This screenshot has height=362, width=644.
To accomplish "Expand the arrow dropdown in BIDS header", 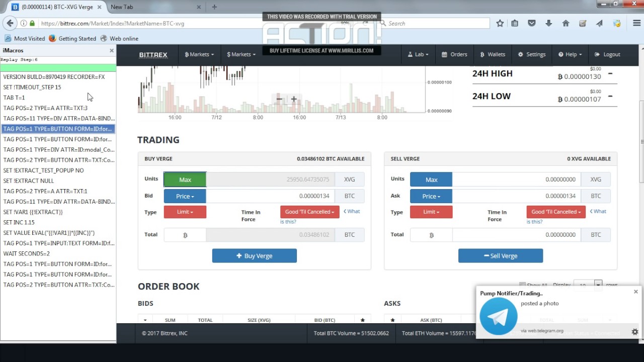I will pyautogui.click(x=145, y=320).
